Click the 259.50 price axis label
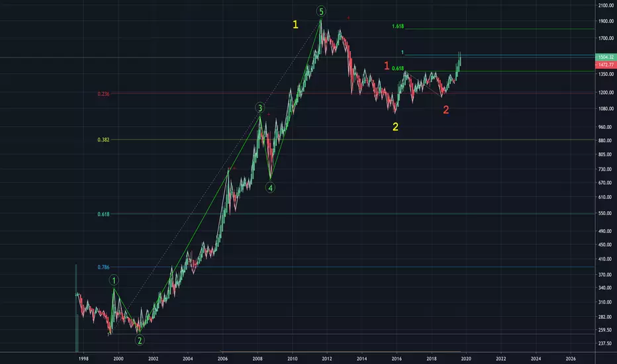Image resolution: width=617 pixels, height=364 pixels. (606, 330)
